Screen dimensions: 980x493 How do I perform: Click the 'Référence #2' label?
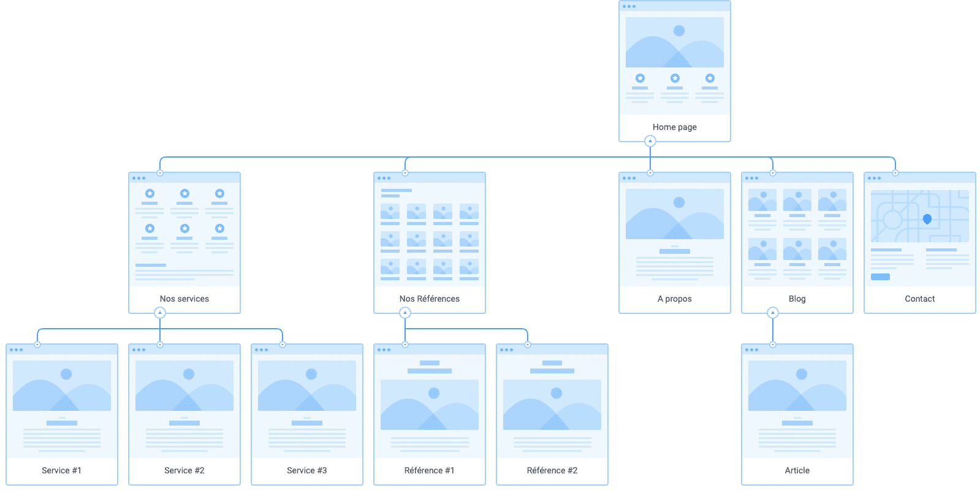click(x=552, y=470)
